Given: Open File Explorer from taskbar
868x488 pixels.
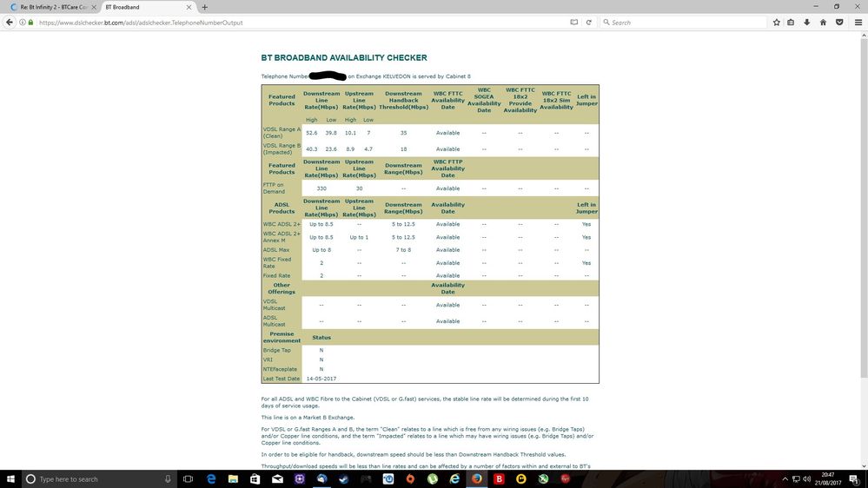Looking at the screenshot, I should point(233,479).
